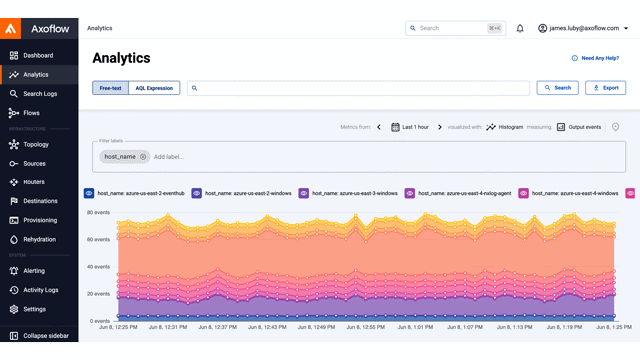Image resolution: width=640 pixels, height=360 pixels.
Task: Switch to AQL Expression mode
Action: (x=154, y=88)
